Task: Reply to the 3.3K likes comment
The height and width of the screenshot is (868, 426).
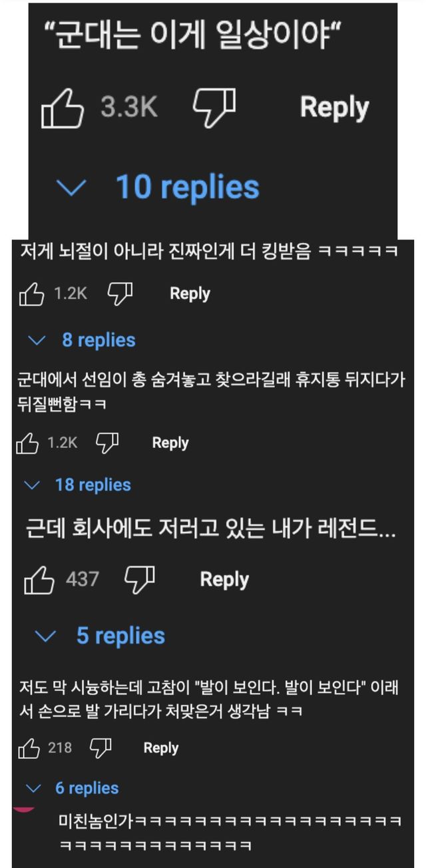Action: 334,108
